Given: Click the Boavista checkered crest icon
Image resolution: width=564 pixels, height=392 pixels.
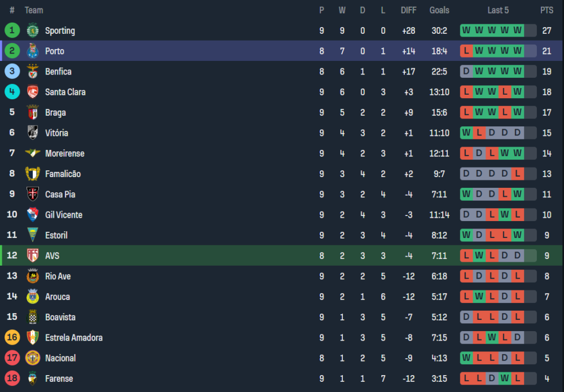Looking at the screenshot, I should pos(32,317).
